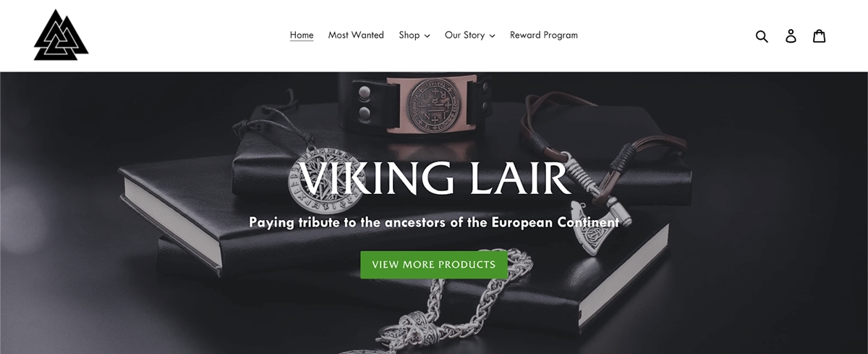Click the metal snaps on the bracelet strap
Image resolution: width=868 pixels, height=354 pixels.
(364, 102)
